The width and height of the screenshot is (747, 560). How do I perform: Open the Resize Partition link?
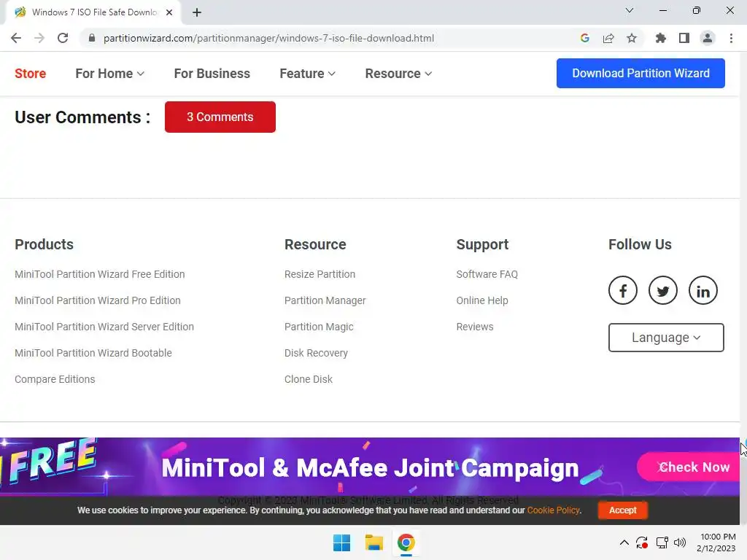320,274
